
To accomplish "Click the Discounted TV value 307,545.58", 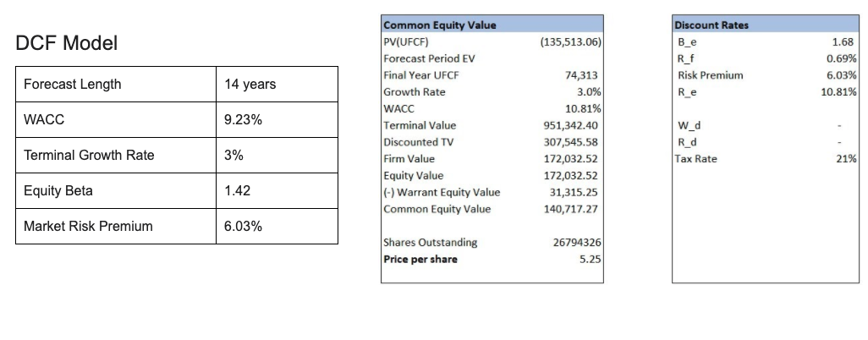I will pos(571,142).
